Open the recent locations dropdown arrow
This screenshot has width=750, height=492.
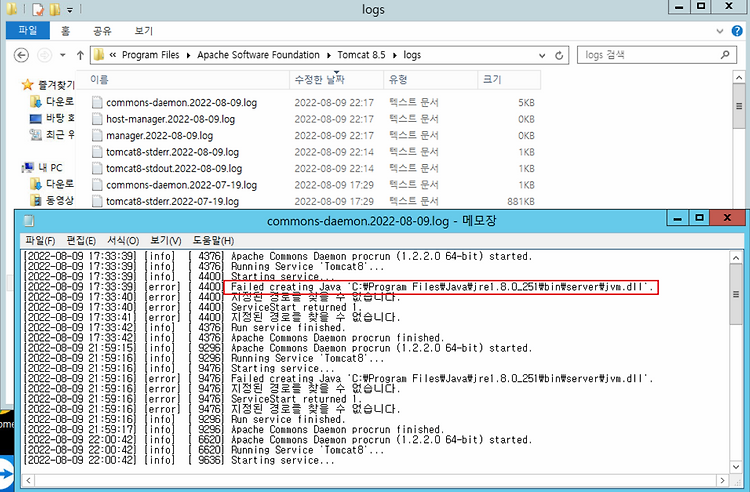(x=63, y=55)
